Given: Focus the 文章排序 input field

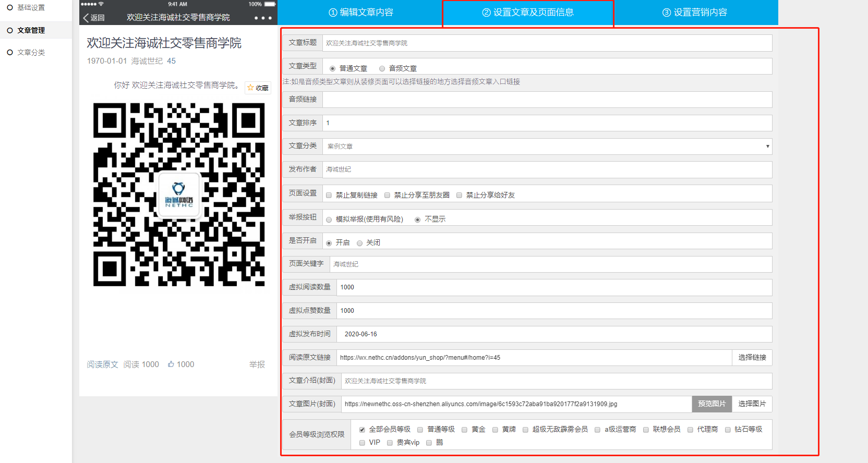Looking at the screenshot, I should [x=547, y=123].
